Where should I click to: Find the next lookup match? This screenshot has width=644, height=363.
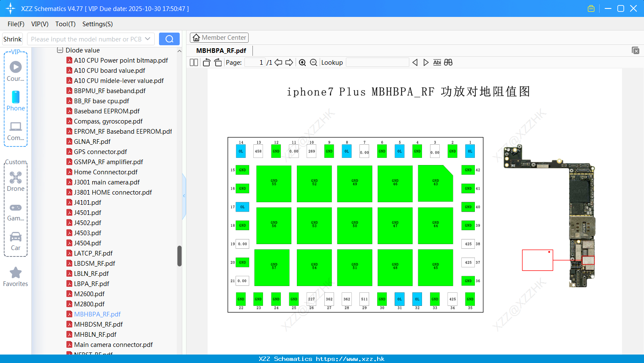[x=426, y=63]
